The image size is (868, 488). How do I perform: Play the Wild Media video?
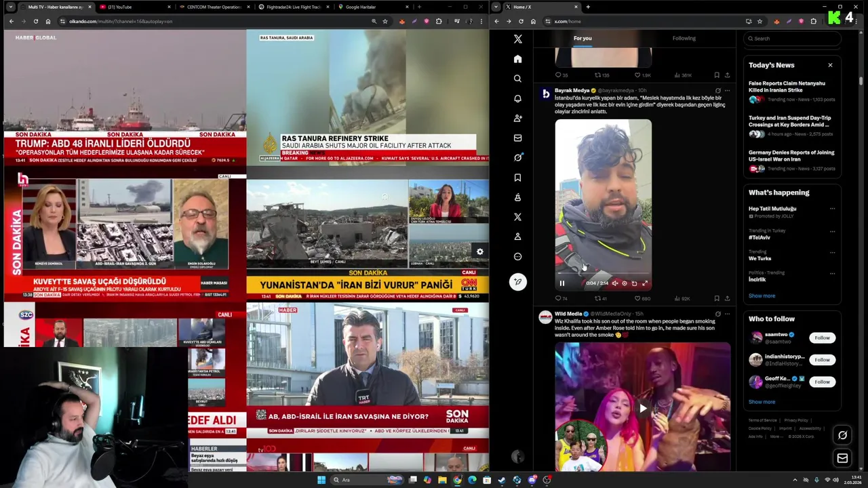coord(643,408)
